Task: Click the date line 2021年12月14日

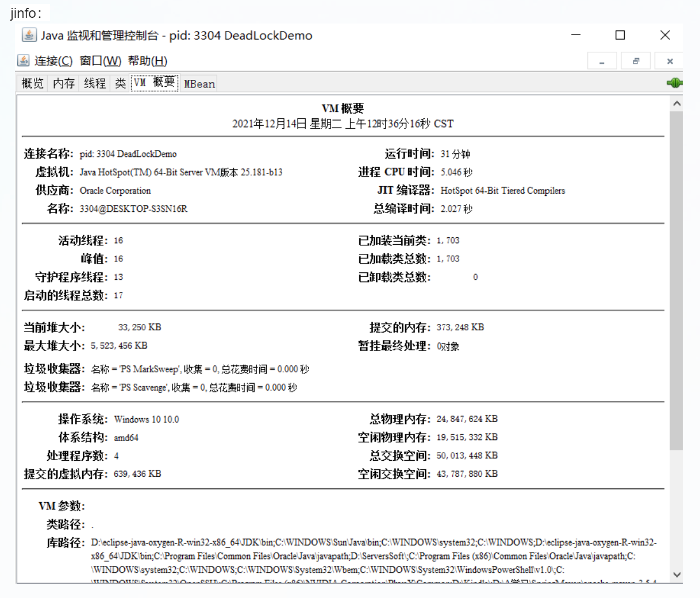Action: pos(343,124)
